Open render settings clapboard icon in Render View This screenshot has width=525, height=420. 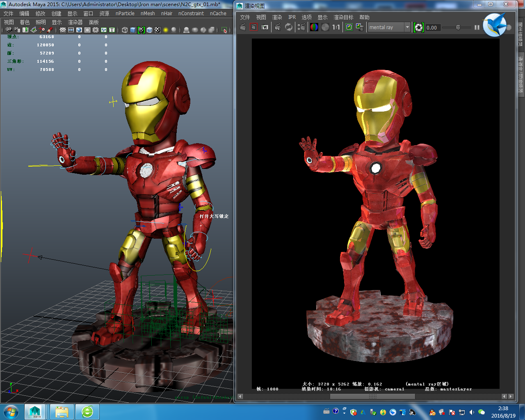point(301,27)
